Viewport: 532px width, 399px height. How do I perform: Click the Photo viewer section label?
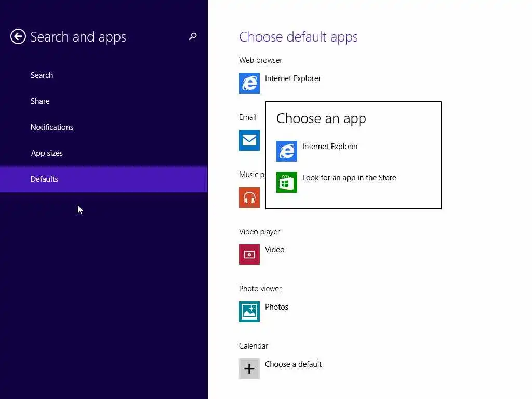coord(260,289)
